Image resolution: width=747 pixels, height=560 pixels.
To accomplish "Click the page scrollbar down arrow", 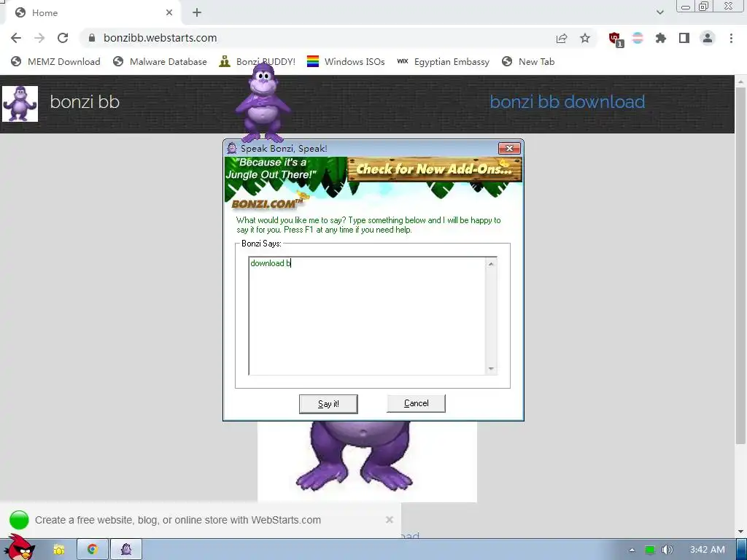I will click(x=741, y=531).
